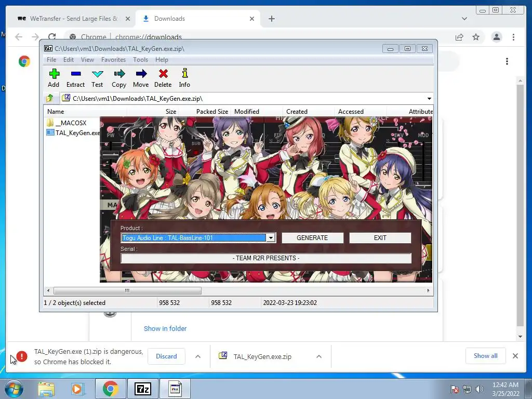Go up one folder level in 7-Zip
Screen dimensions: 532x399
point(50,98)
